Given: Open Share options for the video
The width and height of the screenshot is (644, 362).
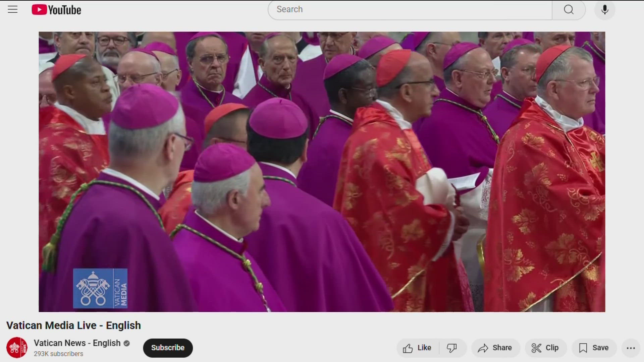Looking at the screenshot, I should pos(495,348).
